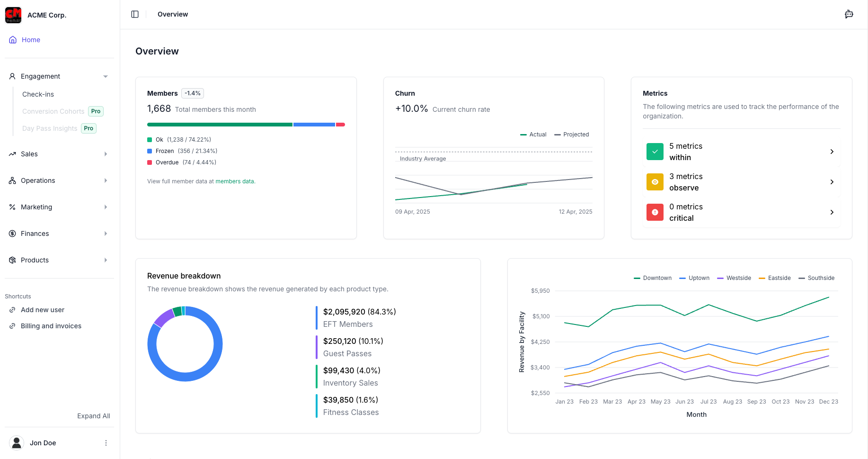This screenshot has width=868, height=459.
Task: Click the Products box icon
Action: pos(12,260)
